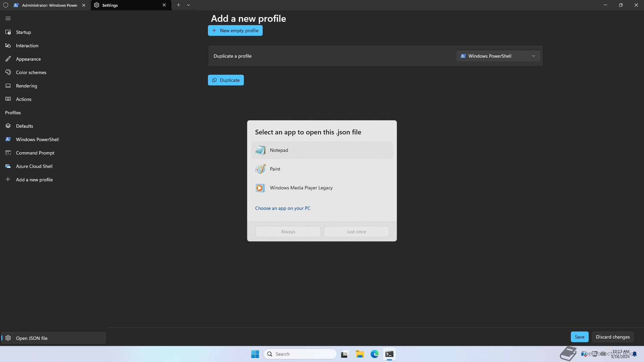Open the notification bell in system tray
This screenshot has height=362, width=644.
click(x=635, y=354)
